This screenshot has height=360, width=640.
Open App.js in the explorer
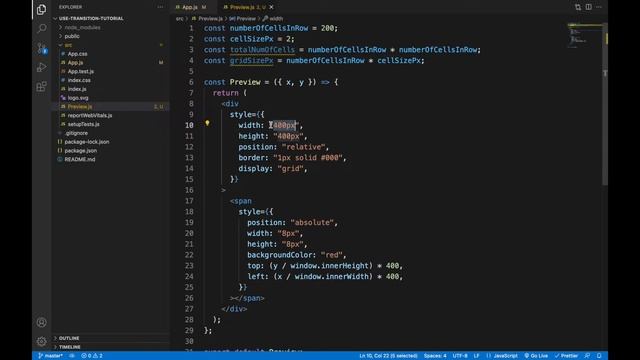[x=75, y=62]
